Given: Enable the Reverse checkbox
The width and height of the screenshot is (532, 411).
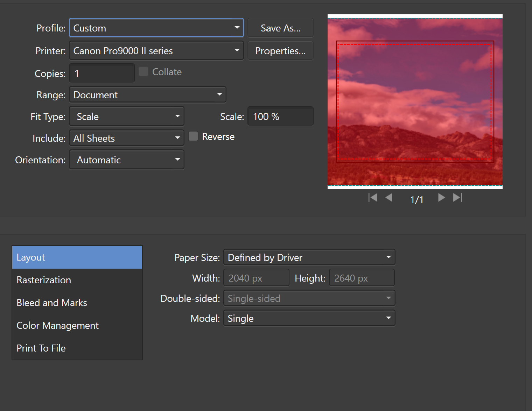Looking at the screenshot, I should tap(193, 136).
